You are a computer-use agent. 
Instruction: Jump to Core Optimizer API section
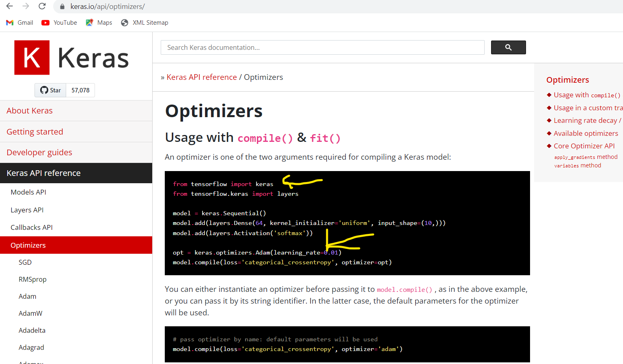coord(584,146)
